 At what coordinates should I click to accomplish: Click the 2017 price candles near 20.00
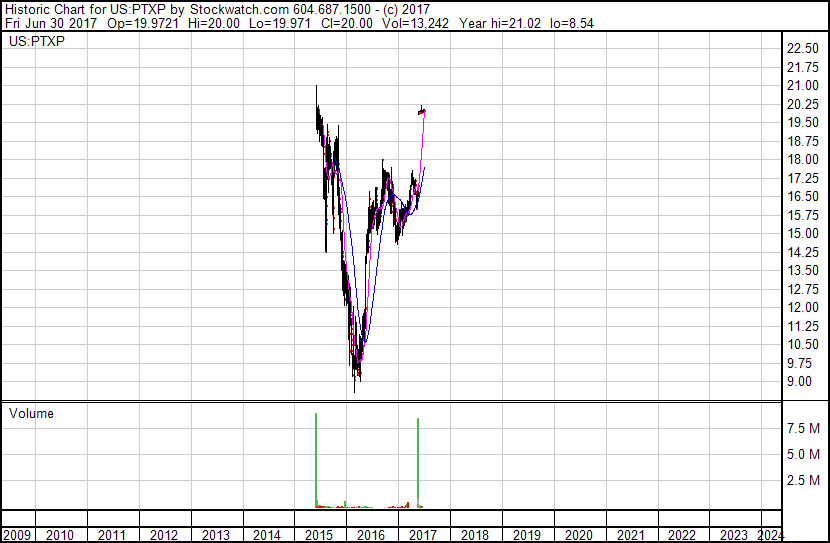tap(422, 111)
